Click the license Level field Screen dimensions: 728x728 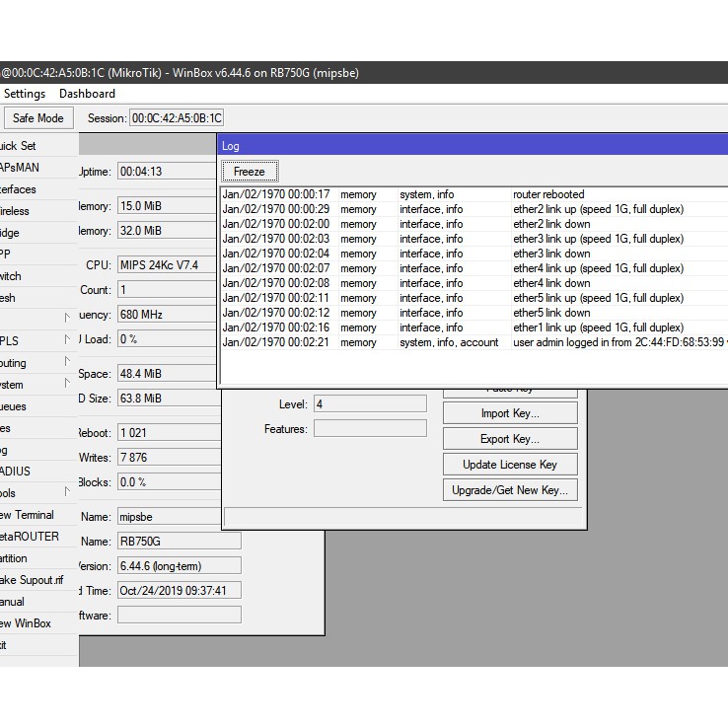coord(370,404)
